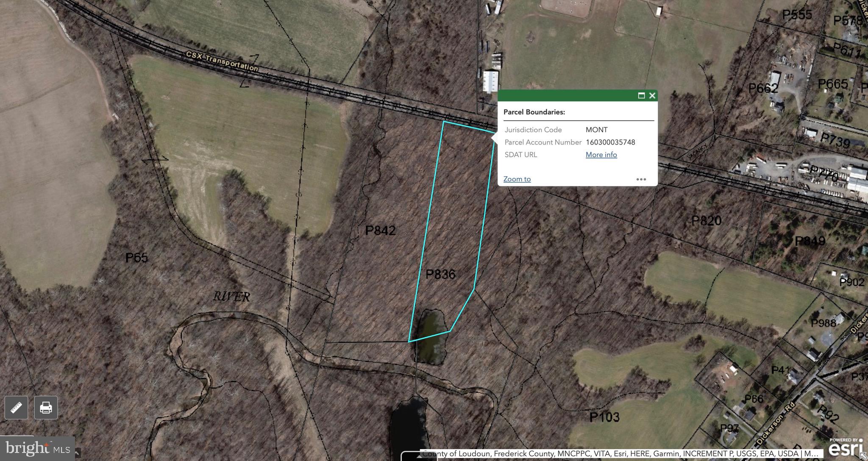
Task: Expand the bottom-center attribute table tab
Action: 419,456
